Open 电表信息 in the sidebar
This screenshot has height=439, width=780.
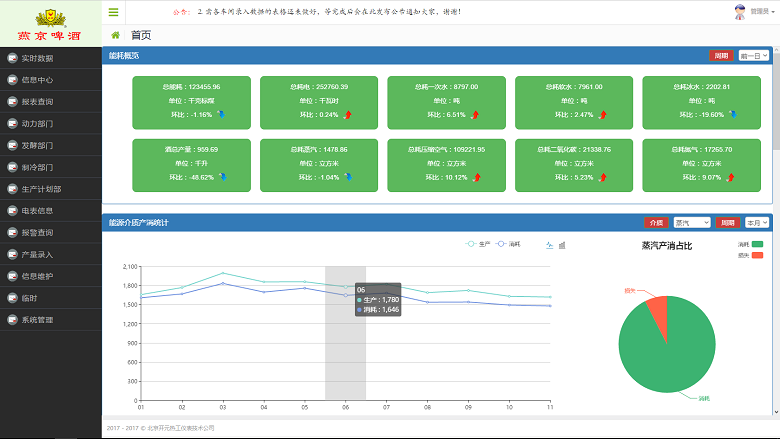click(51, 210)
